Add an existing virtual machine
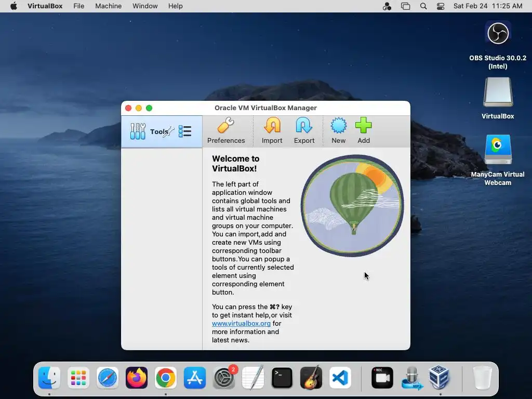Viewport: 532px width, 399px height. point(363,130)
